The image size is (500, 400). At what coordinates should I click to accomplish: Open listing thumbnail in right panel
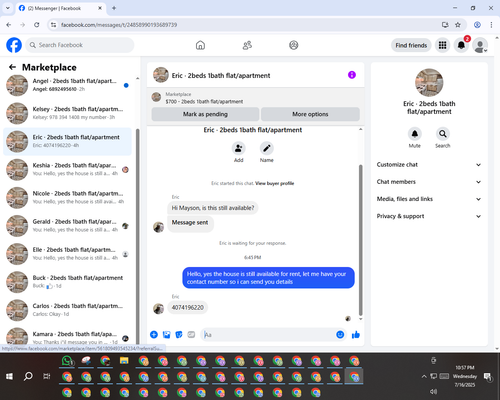tap(429, 83)
